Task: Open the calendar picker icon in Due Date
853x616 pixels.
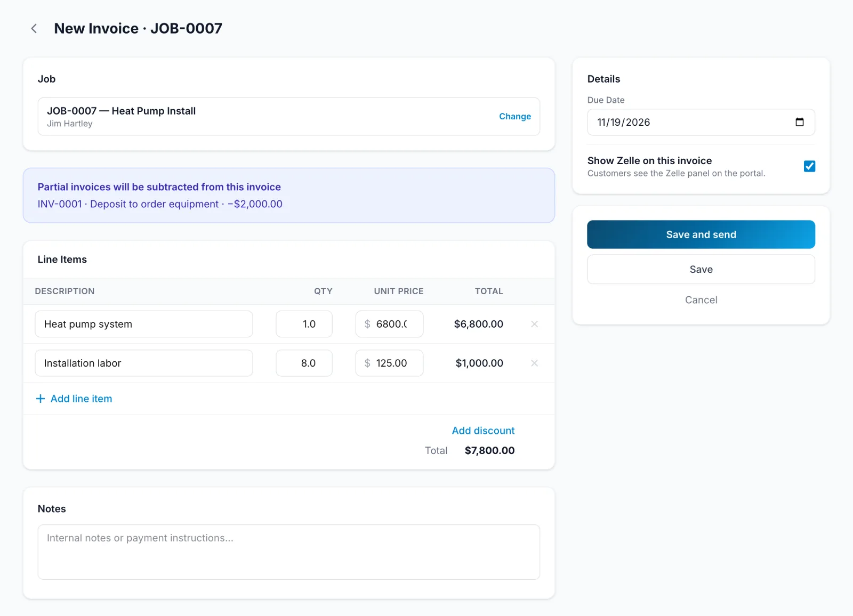Action: pos(799,122)
